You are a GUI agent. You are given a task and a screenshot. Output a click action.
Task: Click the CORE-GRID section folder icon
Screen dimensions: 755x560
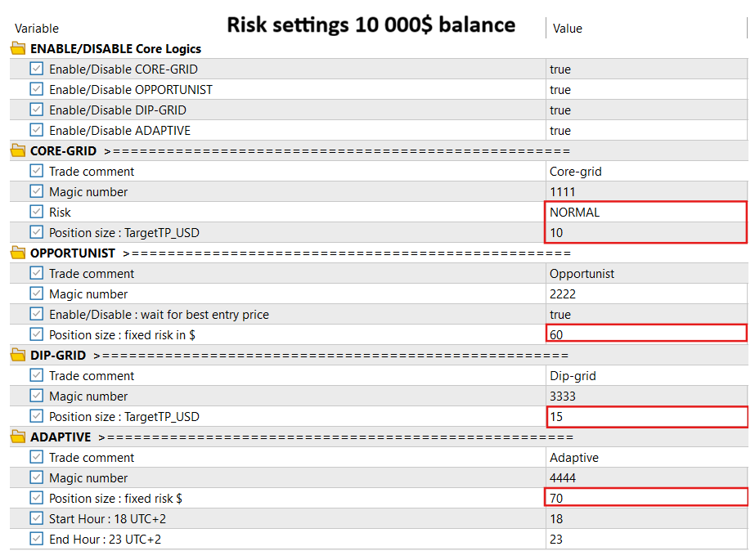(x=18, y=150)
